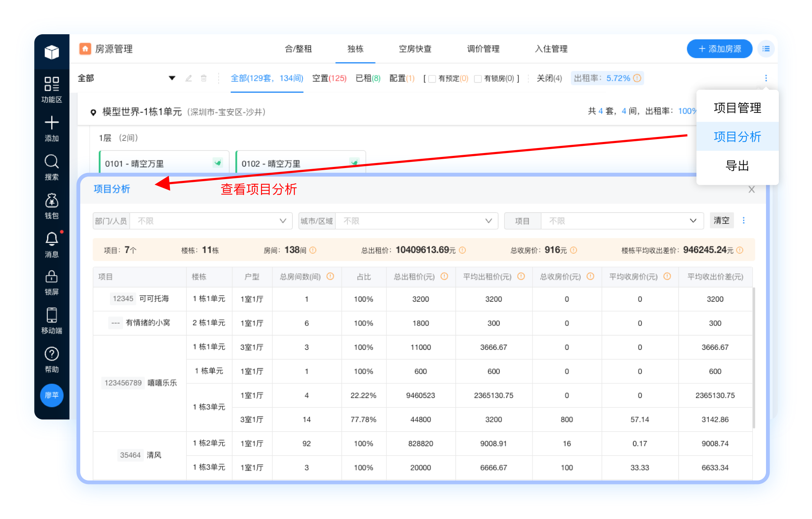Click the 模型世界-1栋1单元 building title
The width and height of the screenshot is (812, 519).
pos(142,112)
